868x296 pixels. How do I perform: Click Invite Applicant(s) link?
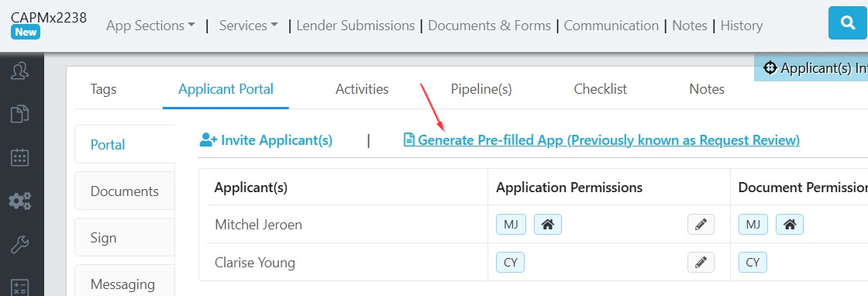pyautogui.click(x=267, y=140)
